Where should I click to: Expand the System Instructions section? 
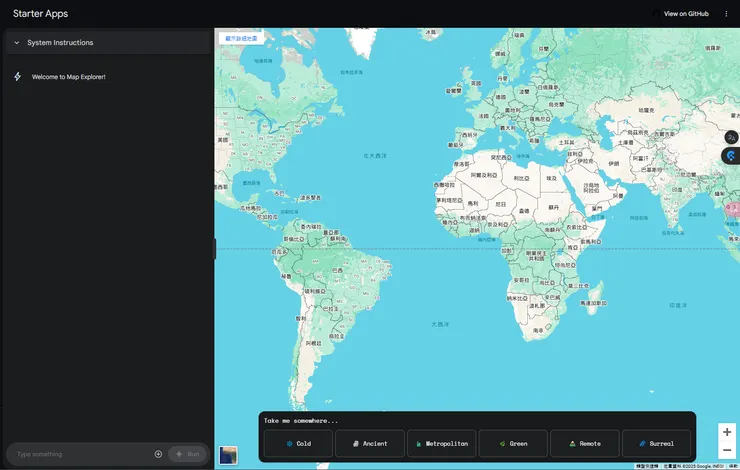(x=108, y=42)
